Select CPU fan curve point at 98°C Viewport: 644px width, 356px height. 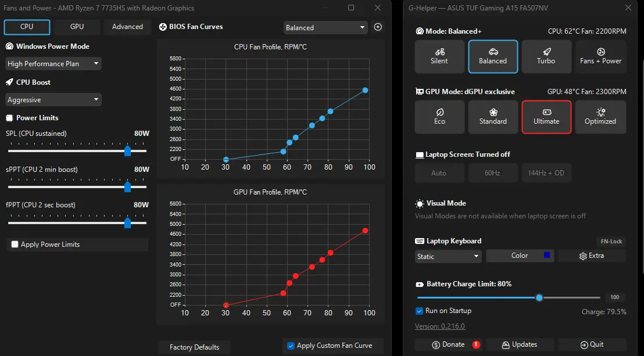pos(365,91)
